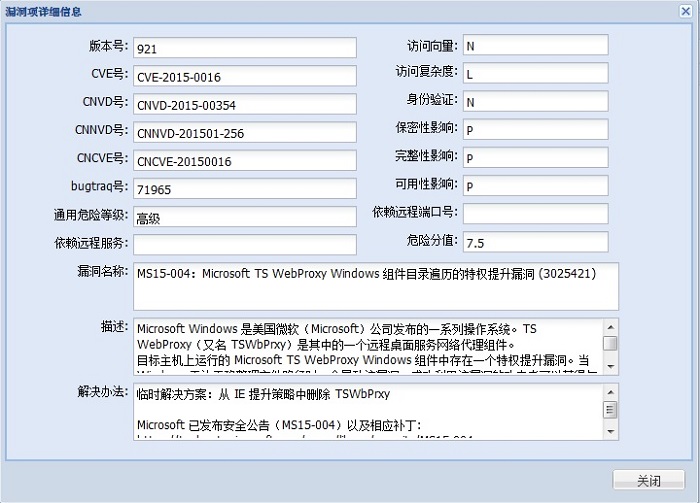The height and width of the screenshot is (503, 700).
Task: Click the down arrow of 解决办法 scrollbar
Action: tap(610, 432)
